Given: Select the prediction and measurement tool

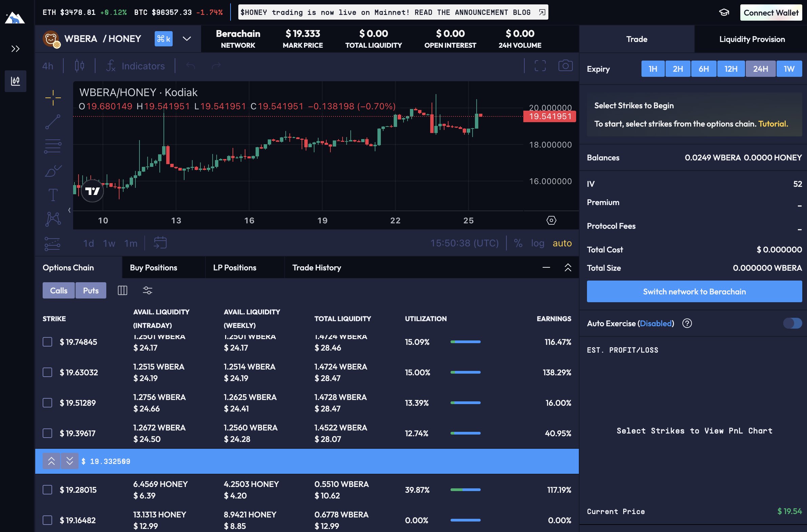Looking at the screenshot, I should point(52,244).
